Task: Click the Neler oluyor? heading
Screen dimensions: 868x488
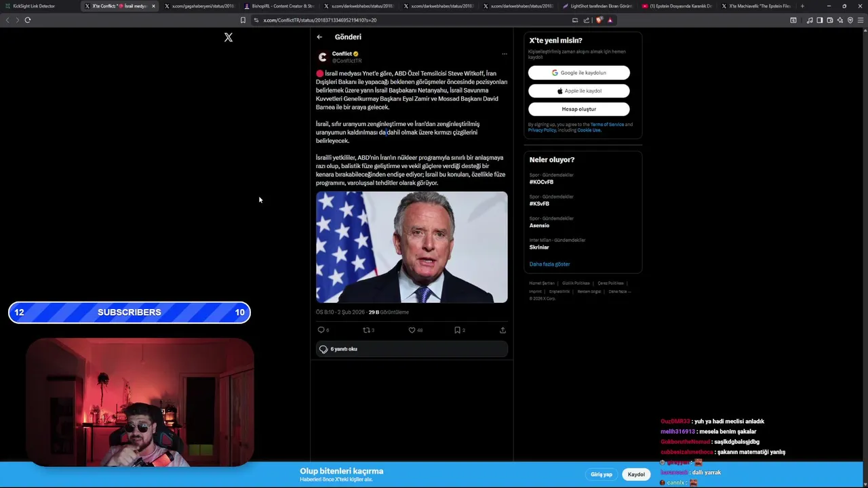Action: pos(552,160)
